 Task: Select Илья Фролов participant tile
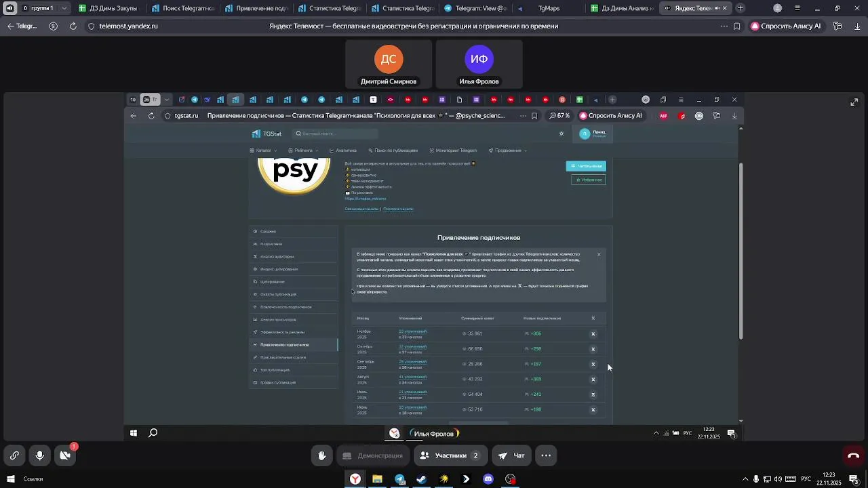[479, 64]
